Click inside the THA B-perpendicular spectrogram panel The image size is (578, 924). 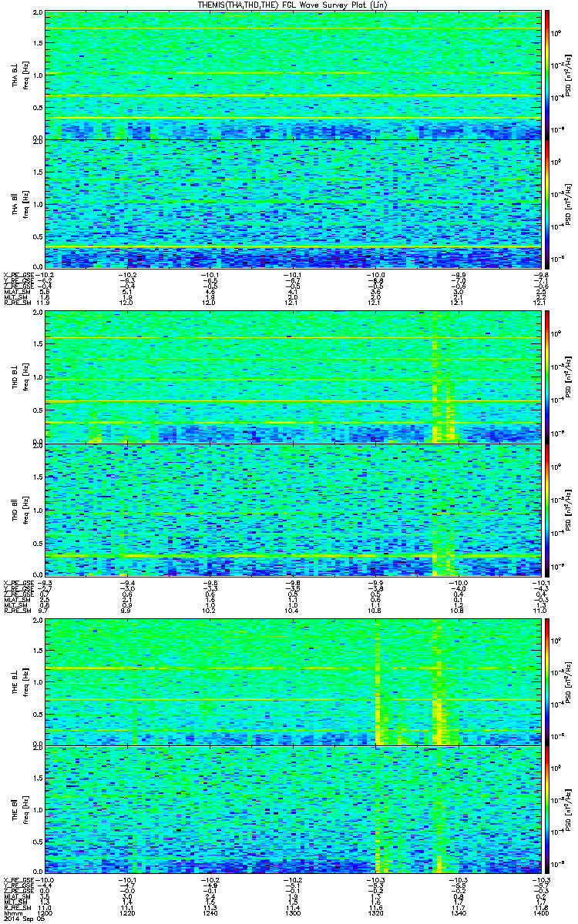(293, 75)
